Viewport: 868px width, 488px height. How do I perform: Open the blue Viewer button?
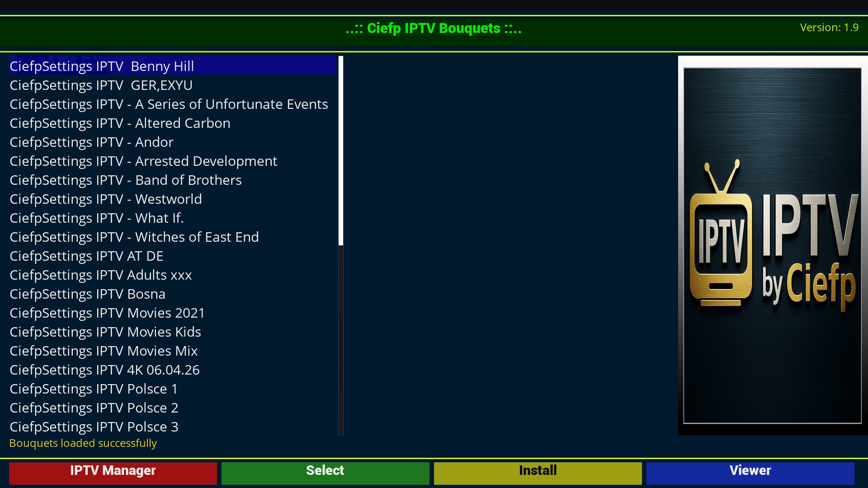tap(750, 473)
